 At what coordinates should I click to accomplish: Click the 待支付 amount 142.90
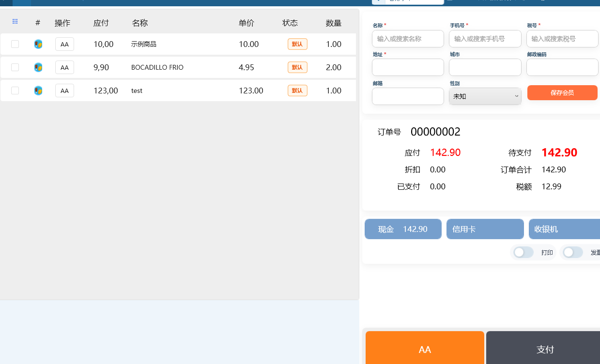click(559, 152)
